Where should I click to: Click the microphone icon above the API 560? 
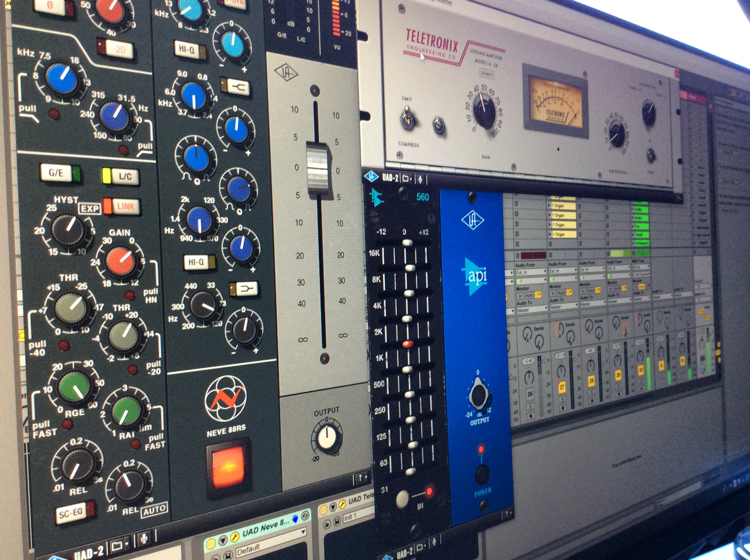(x=420, y=180)
